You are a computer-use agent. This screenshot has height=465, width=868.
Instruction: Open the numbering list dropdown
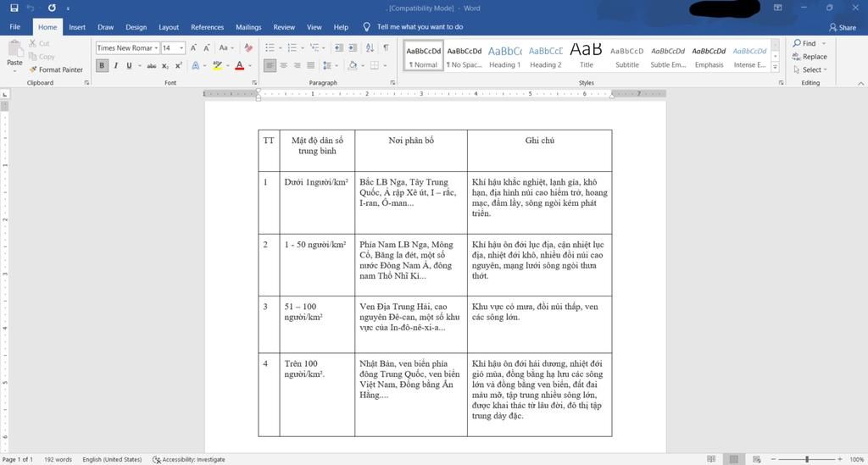pyautogui.click(x=303, y=48)
